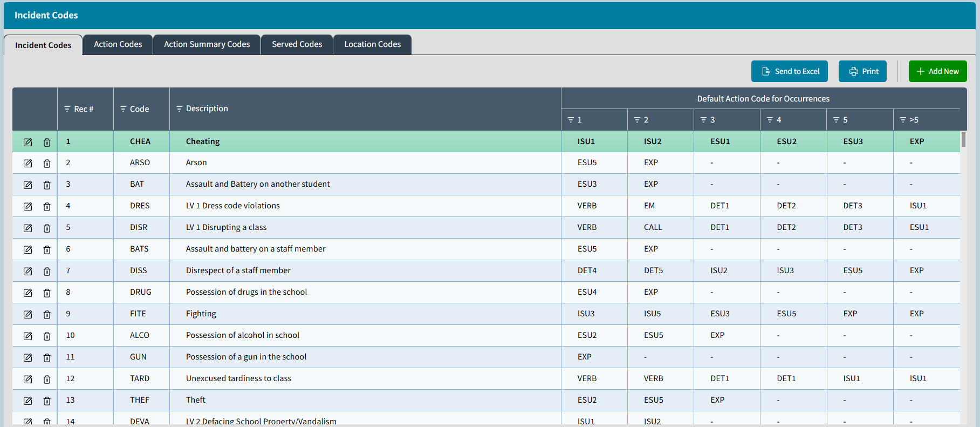Click Add New to create a code
The width and height of the screenshot is (980, 427).
point(938,71)
